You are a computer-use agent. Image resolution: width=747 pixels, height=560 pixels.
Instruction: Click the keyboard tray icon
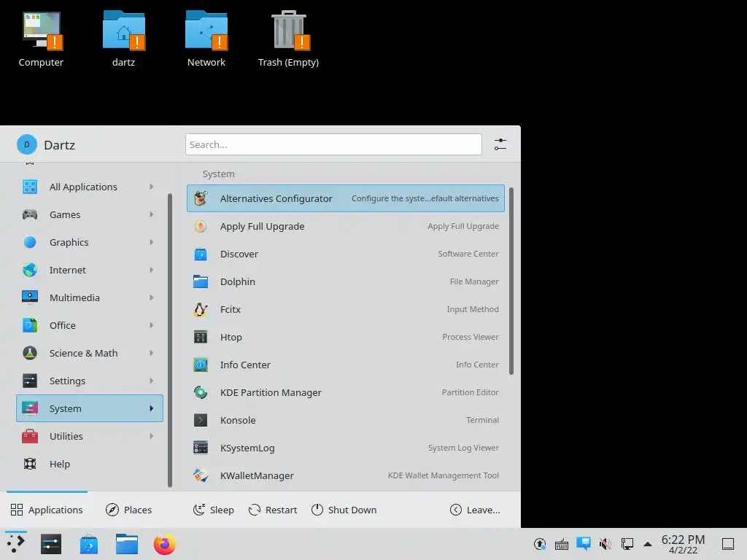[562, 544]
